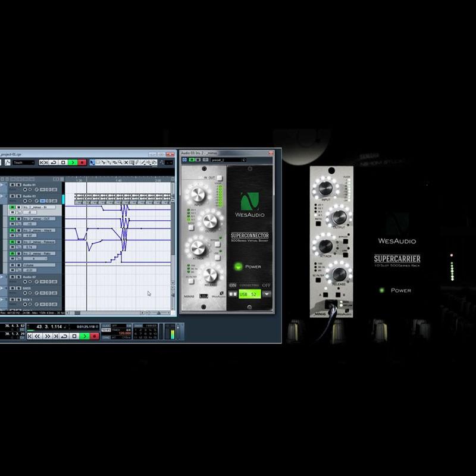Click the WesAudio leaf logo on the plugin
Viewport: 476px width, 476px height.
250,199
